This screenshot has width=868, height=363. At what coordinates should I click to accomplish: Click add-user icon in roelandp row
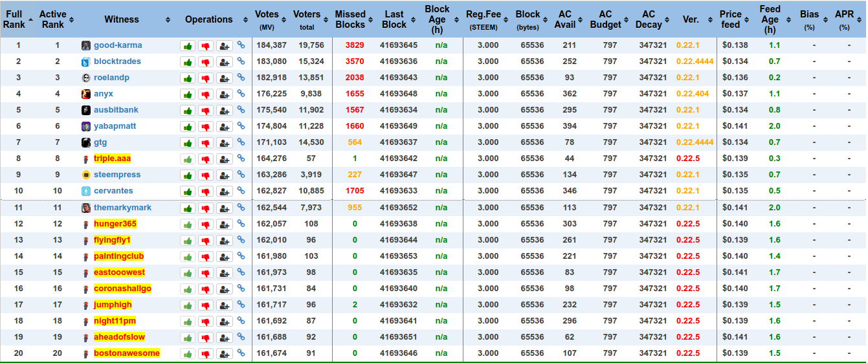225,78
